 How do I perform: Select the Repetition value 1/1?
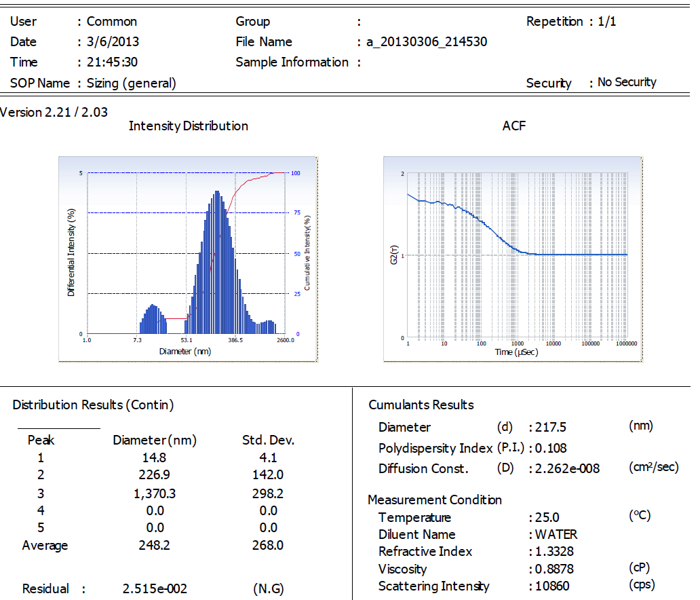point(607,22)
